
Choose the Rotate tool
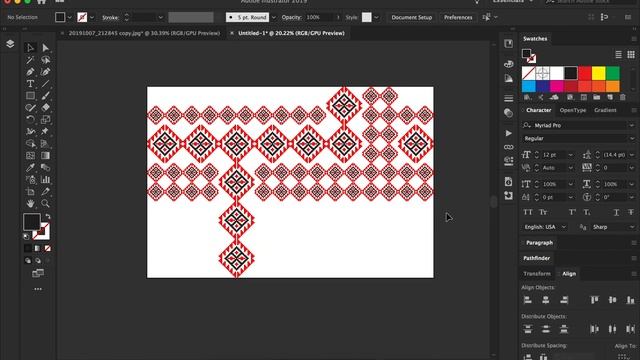tap(30, 120)
